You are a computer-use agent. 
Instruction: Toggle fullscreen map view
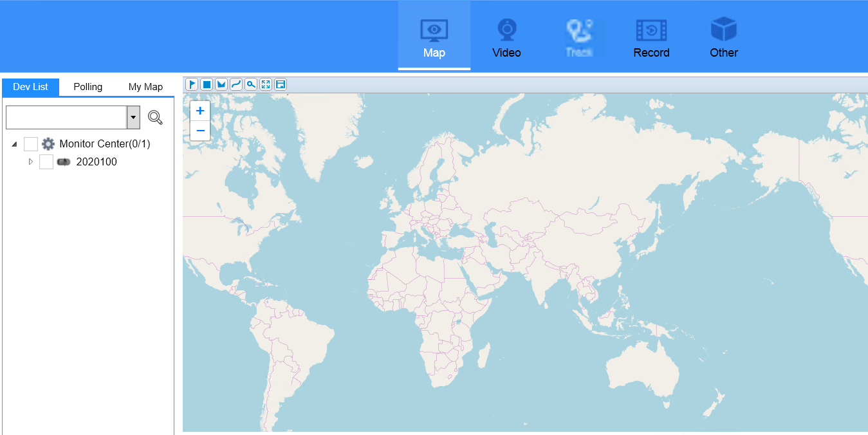point(266,84)
